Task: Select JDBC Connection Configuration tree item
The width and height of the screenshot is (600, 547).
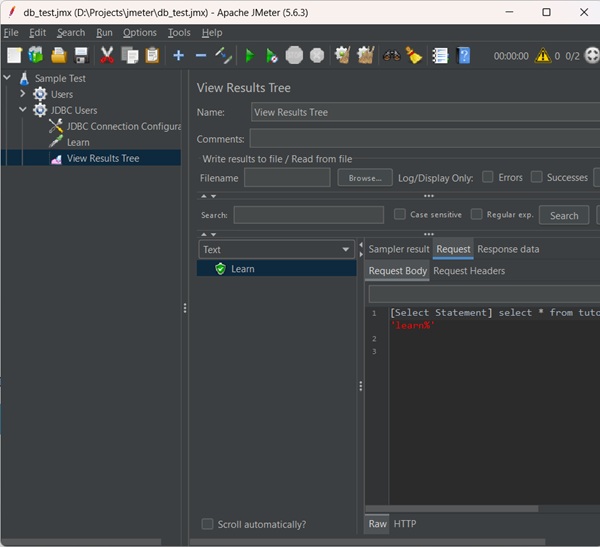Action: click(x=115, y=126)
